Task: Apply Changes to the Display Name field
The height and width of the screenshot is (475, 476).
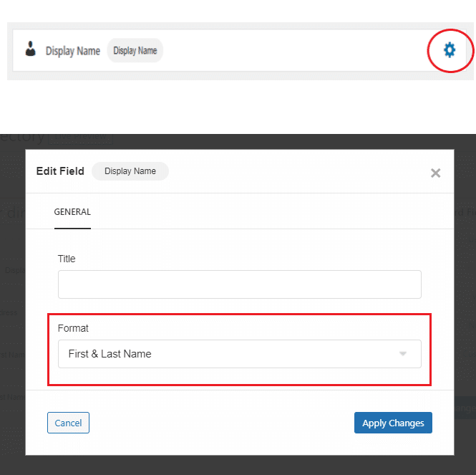Action: tap(393, 423)
